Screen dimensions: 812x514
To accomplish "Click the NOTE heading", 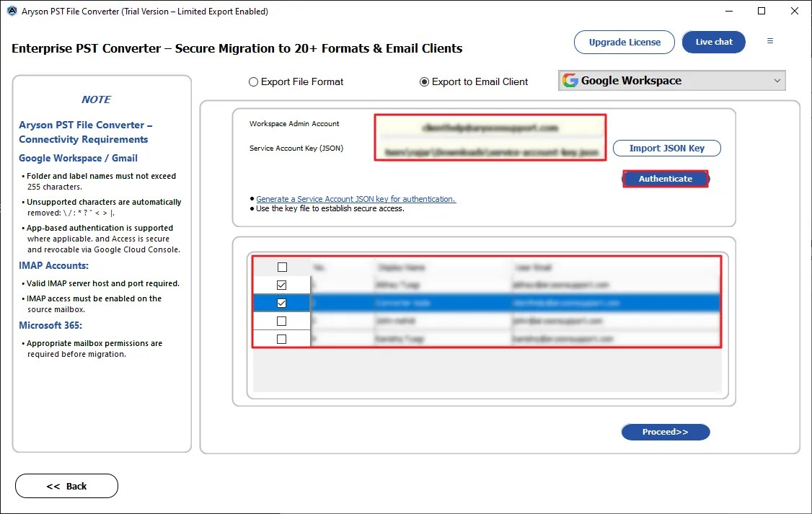I will pyautogui.click(x=96, y=99).
